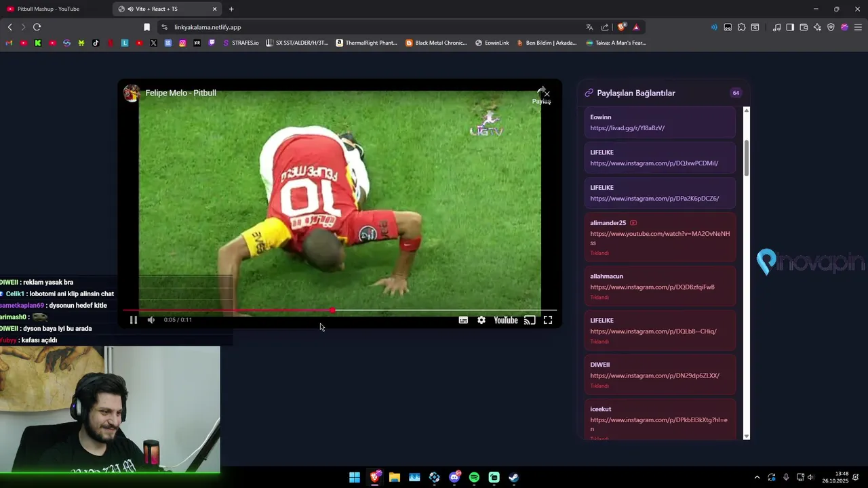Open the channel avatar beside Felipe Melo title

[132, 93]
